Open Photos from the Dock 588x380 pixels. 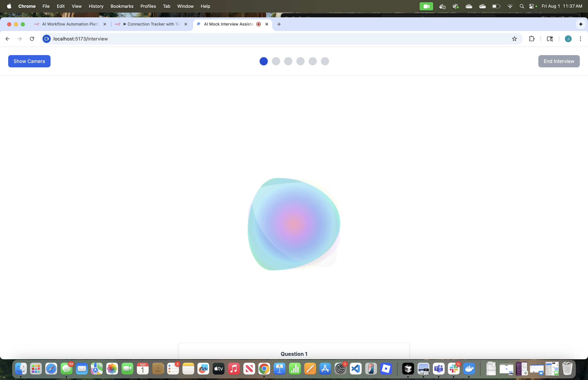[x=112, y=369]
